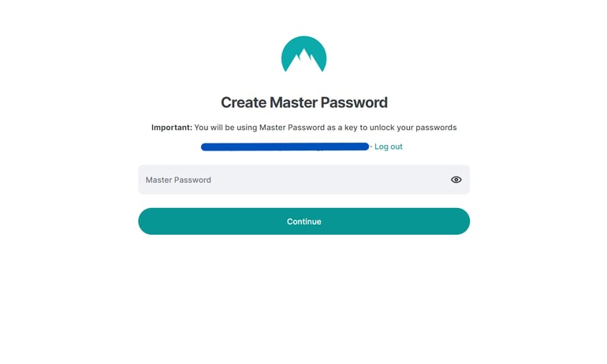The image size is (607, 364).
Task: Click the blue bar hiding the email
Action: [285, 147]
